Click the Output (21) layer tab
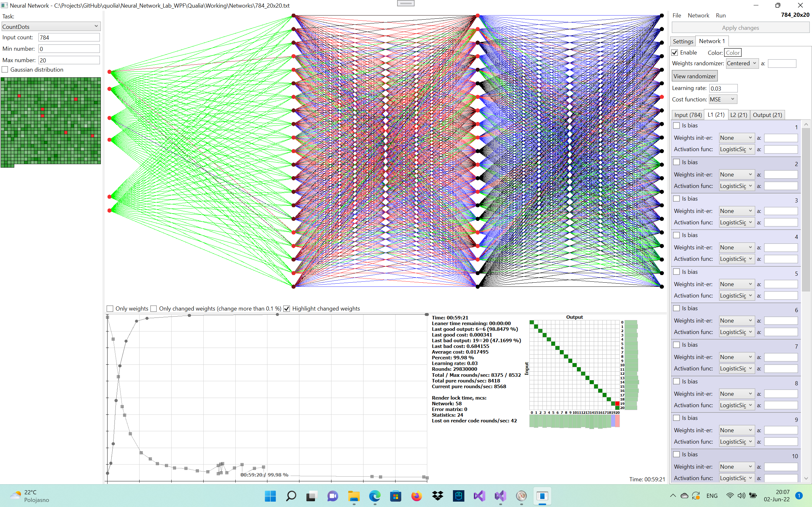This screenshot has width=812, height=507. click(x=767, y=114)
